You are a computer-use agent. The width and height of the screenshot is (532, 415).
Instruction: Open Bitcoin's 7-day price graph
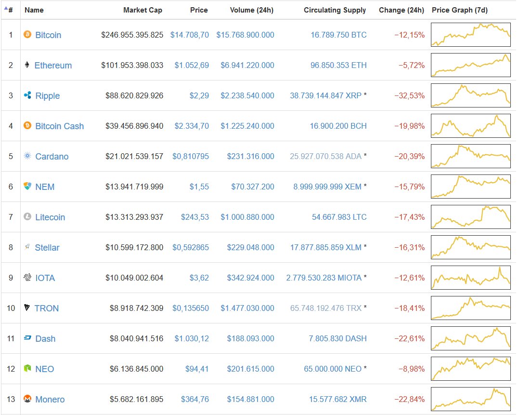[470, 35]
